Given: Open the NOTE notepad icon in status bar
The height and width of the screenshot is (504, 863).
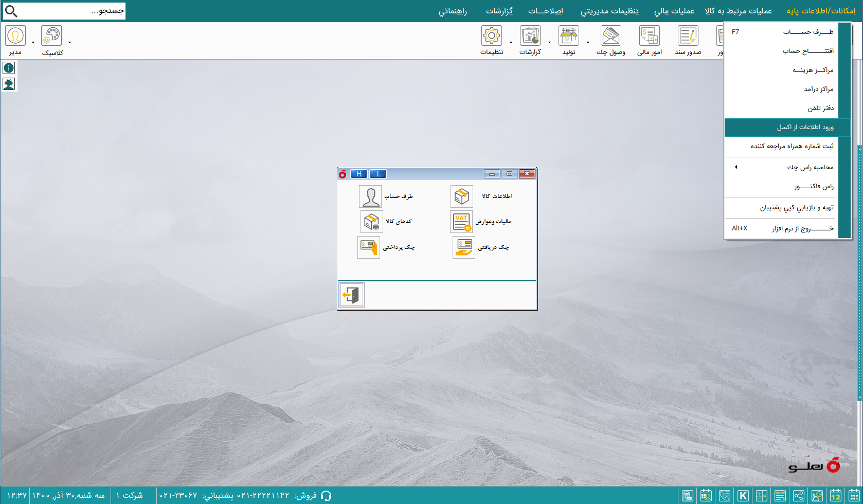Looking at the screenshot, I should point(780,495).
